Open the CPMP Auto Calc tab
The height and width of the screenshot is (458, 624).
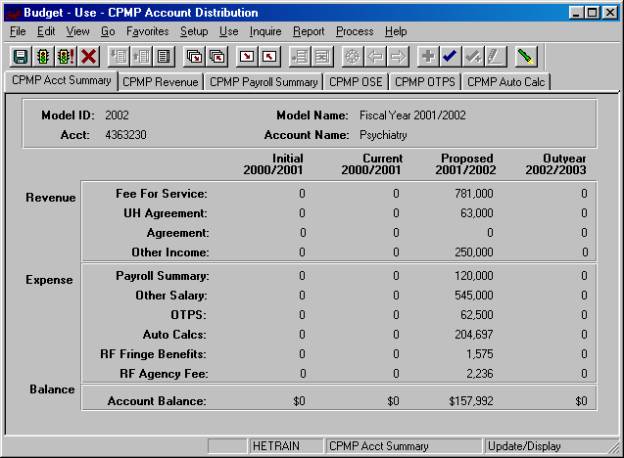[508, 82]
